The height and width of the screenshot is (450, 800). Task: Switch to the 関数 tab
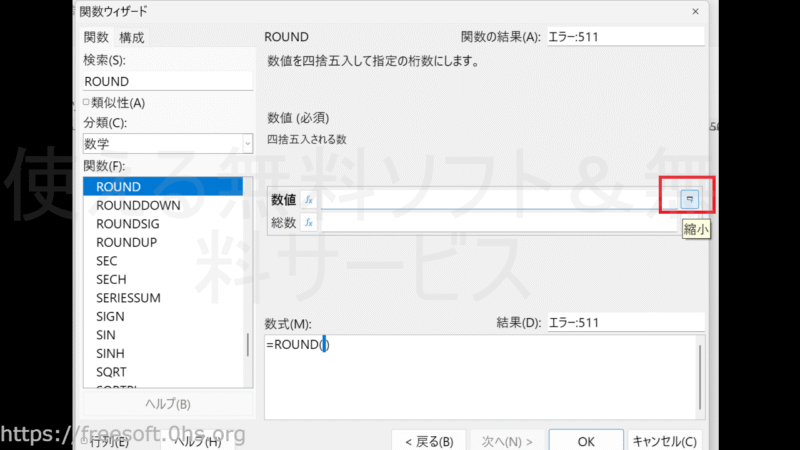[x=98, y=37]
